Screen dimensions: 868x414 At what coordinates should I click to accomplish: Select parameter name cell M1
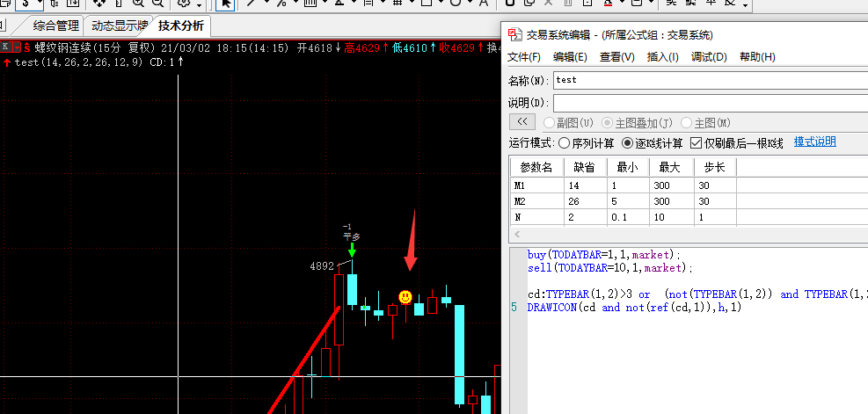537,185
